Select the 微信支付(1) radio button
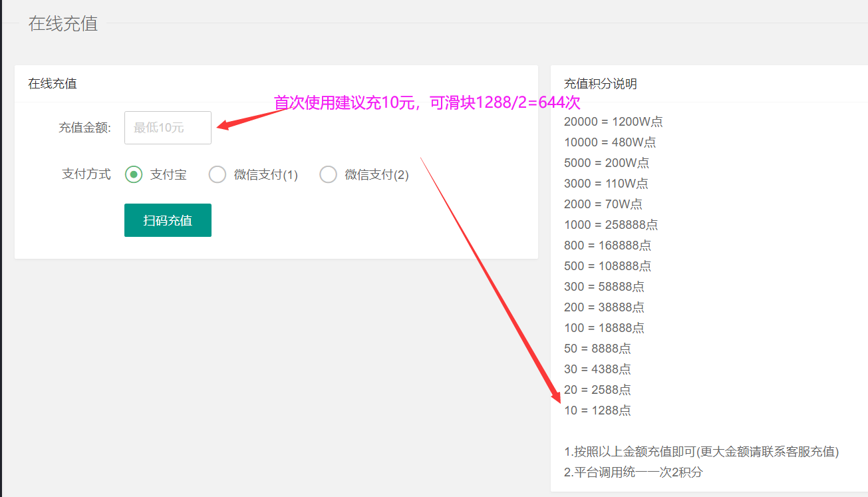This screenshot has width=868, height=497. click(217, 174)
